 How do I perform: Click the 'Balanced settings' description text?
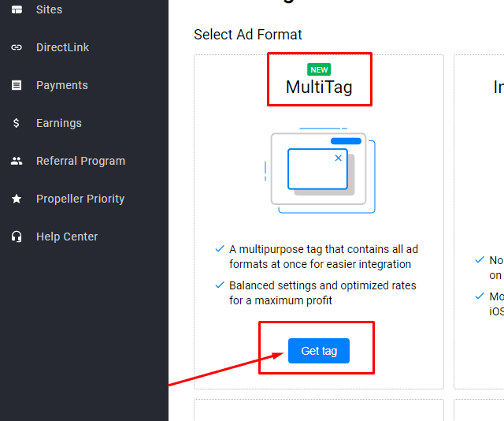pos(323,293)
